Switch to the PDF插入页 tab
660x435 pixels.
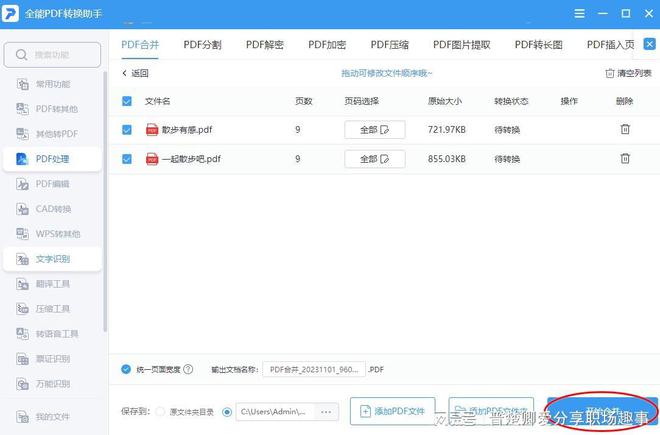coord(611,45)
